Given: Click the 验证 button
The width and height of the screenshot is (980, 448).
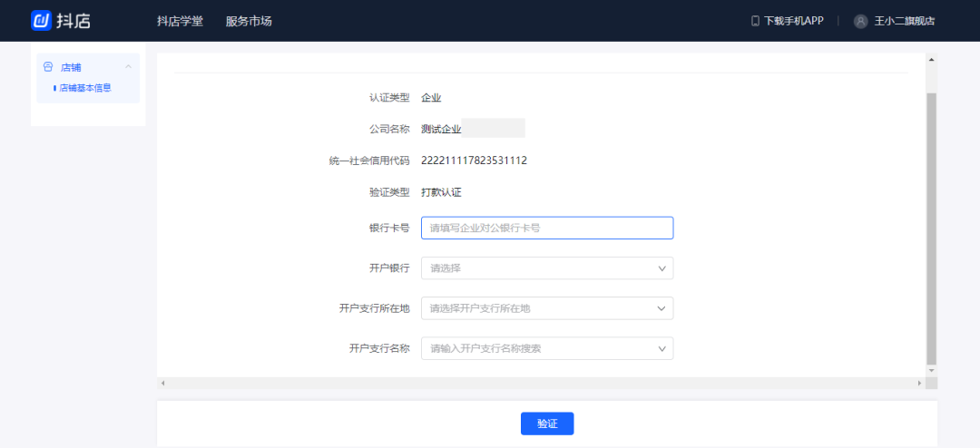Looking at the screenshot, I should click(x=547, y=424).
